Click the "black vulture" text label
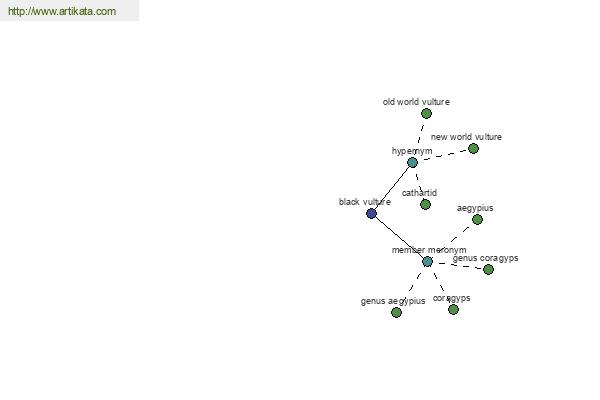 365,202
